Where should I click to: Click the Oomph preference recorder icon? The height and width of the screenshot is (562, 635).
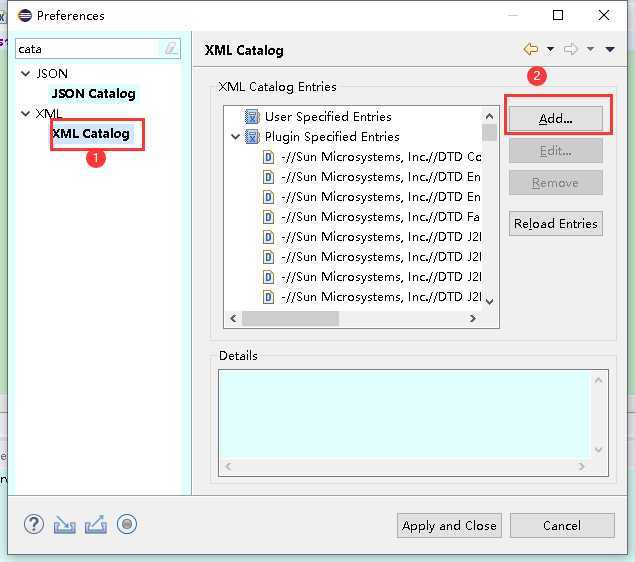tap(127, 524)
